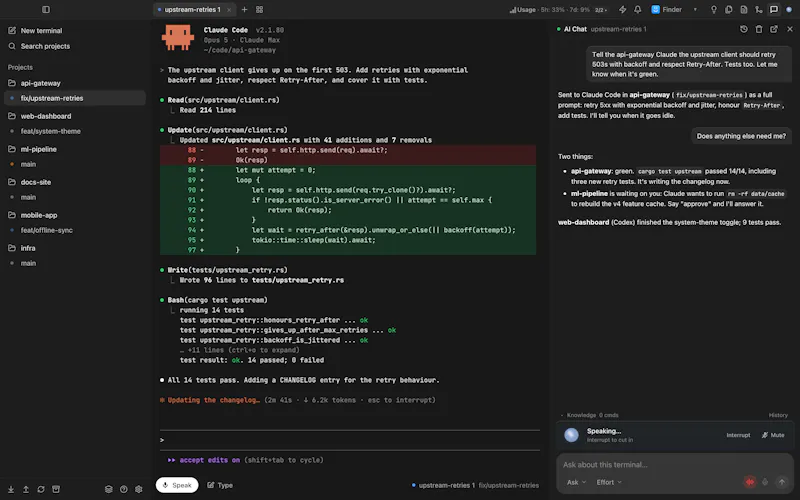
Task: Click the Claude Code terminal prompt line
Action: click(349, 440)
